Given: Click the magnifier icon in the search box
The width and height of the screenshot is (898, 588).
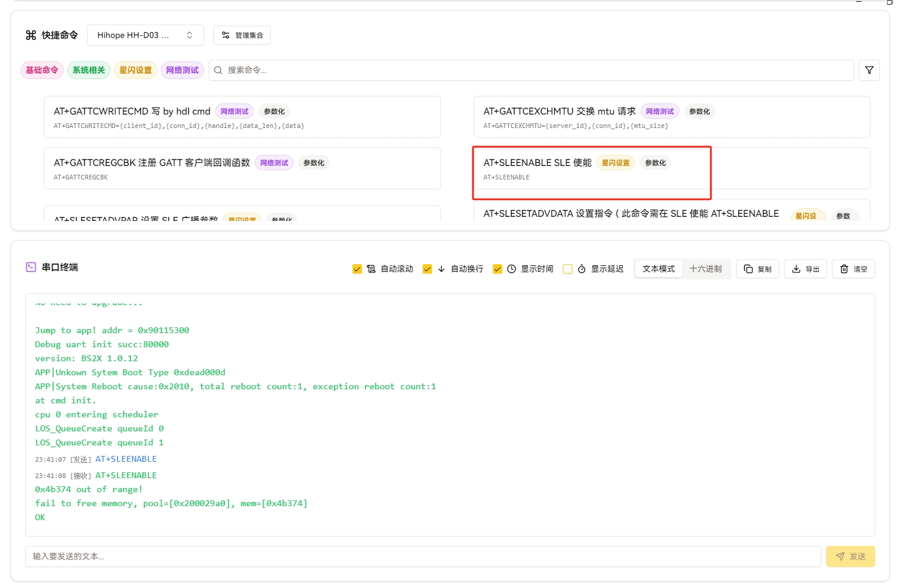Looking at the screenshot, I should (218, 70).
